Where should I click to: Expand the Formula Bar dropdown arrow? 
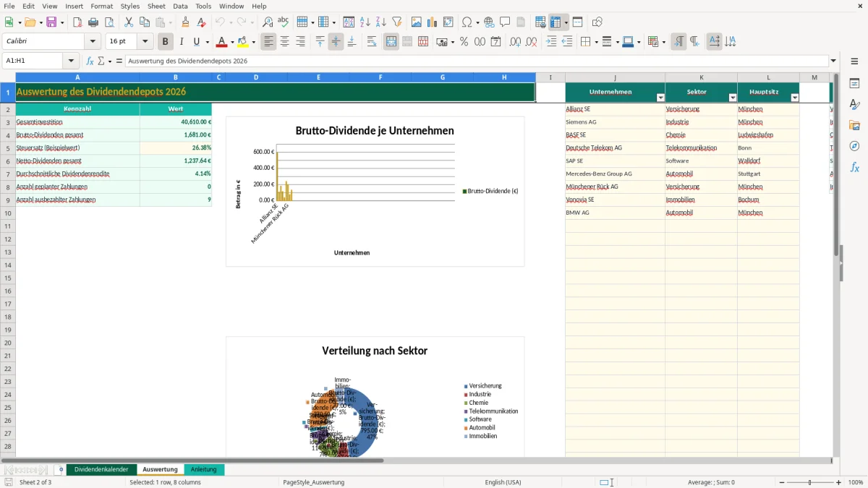[x=834, y=61]
